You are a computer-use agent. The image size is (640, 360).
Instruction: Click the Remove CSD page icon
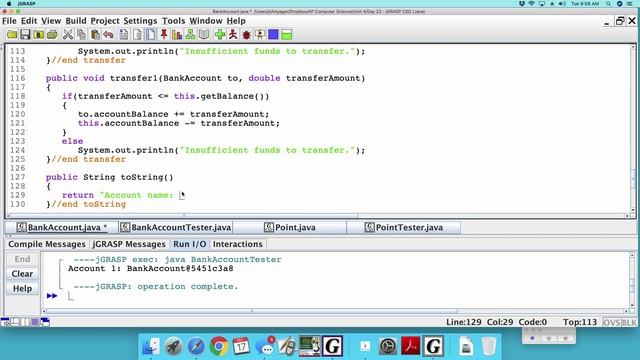click(137, 35)
